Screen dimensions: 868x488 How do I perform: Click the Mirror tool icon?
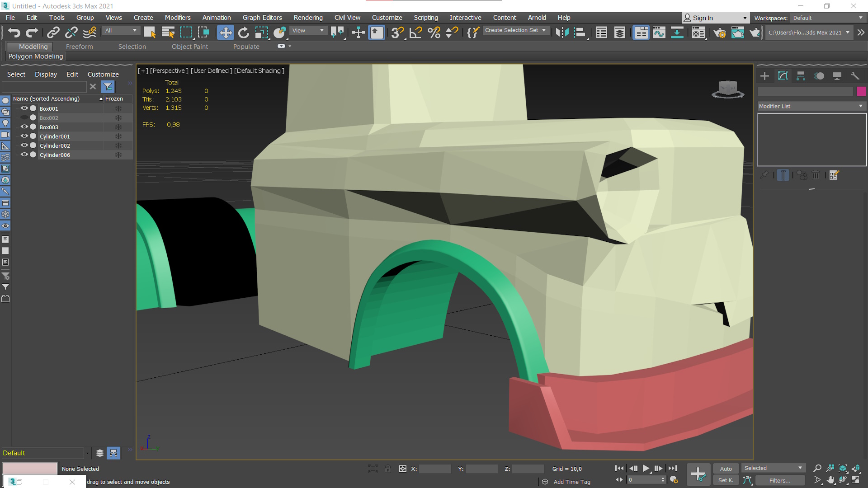tap(561, 33)
